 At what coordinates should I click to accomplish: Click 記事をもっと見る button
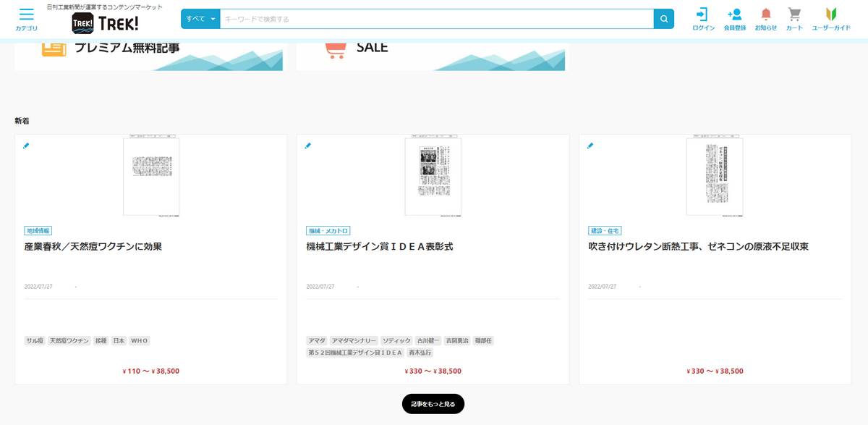pos(433,404)
